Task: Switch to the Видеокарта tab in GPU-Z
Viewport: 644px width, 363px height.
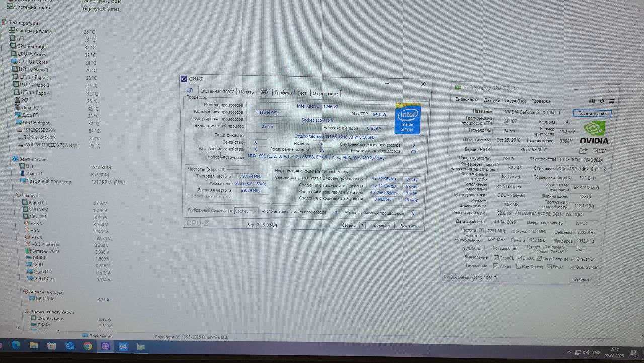Action: pyautogui.click(x=467, y=100)
